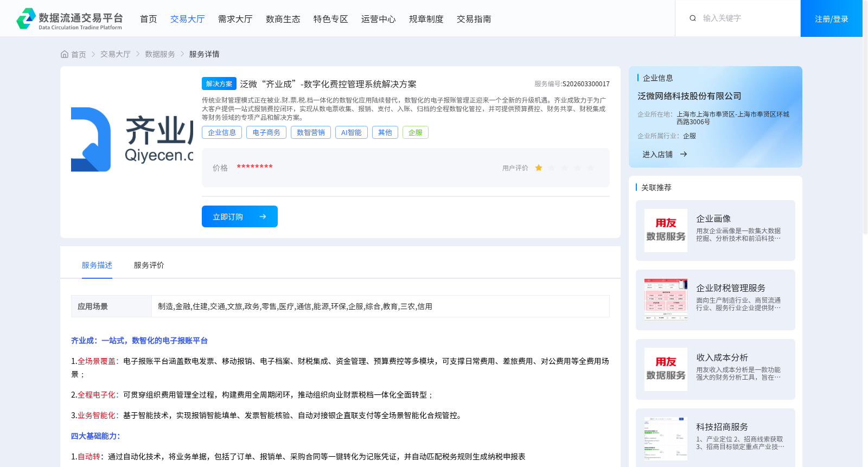Click the Data Circulation Trading Platform logo

[x=69, y=18]
